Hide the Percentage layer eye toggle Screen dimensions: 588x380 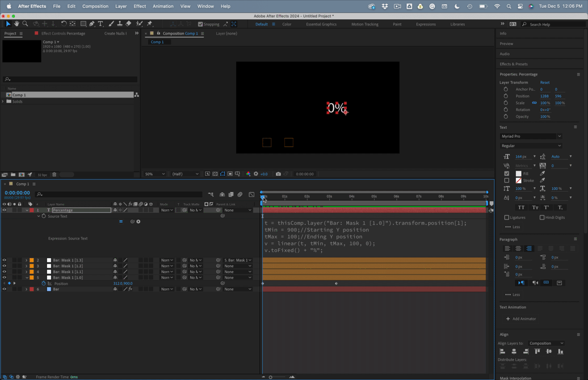(x=4, y=210)
